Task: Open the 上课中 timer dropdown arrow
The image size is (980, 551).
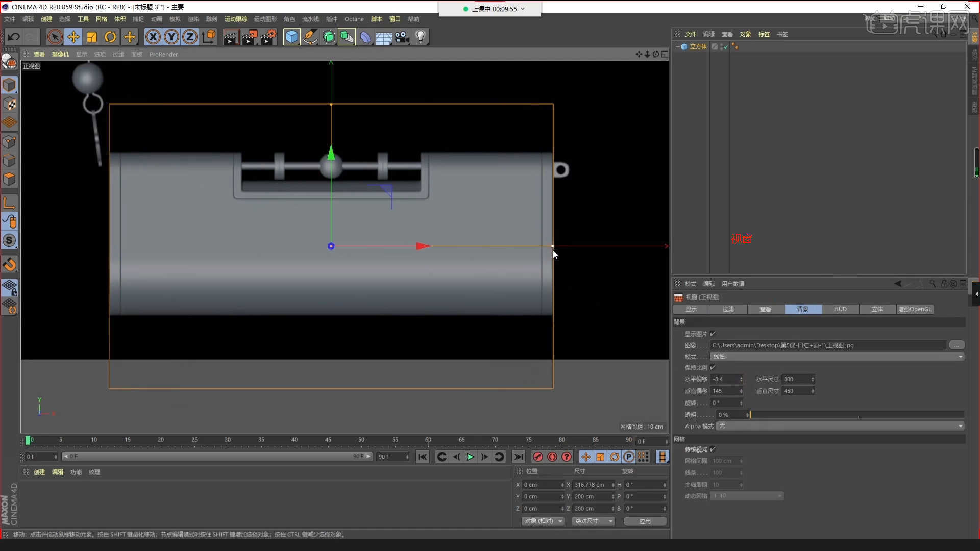Action: [x=523, y=9]
